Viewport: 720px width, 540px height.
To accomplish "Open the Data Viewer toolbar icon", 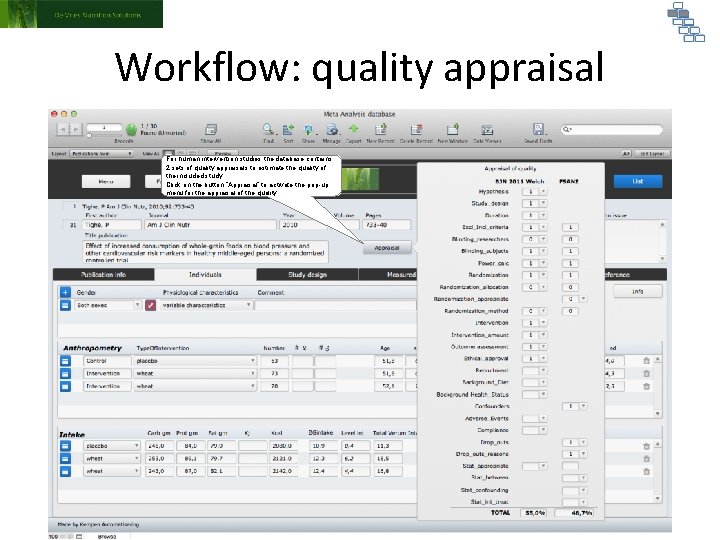I will (487, 130).
